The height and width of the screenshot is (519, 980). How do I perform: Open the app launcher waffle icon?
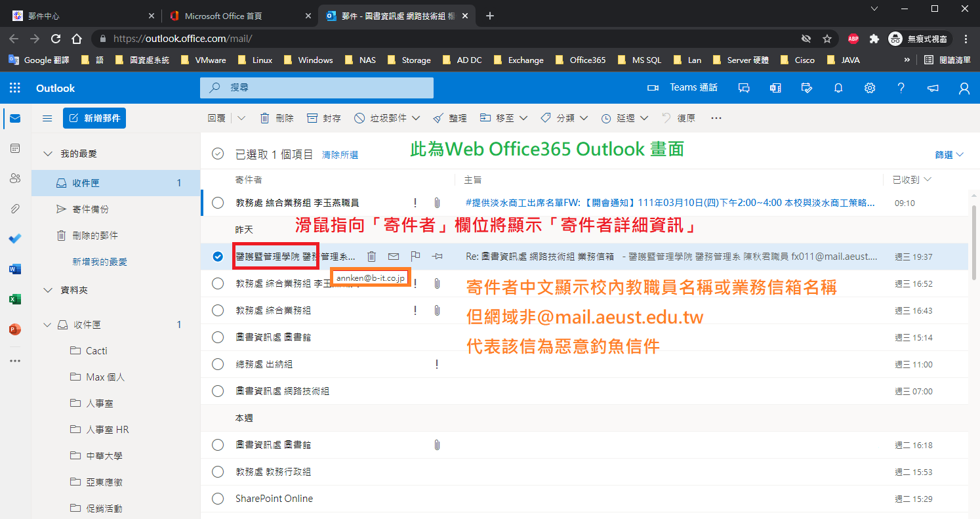coord(15,88)
